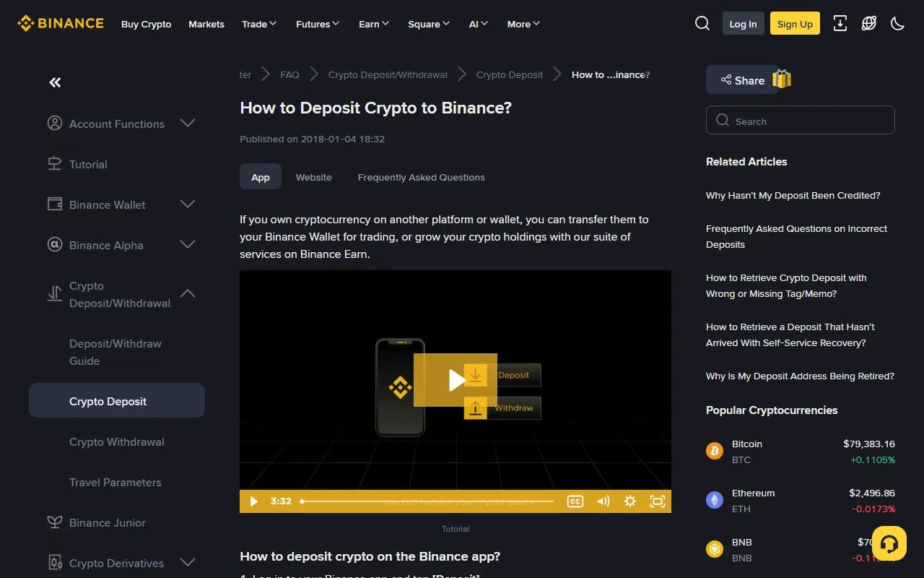Expand Account Functions chevron
Viewport: 924px width, 578px height.
188,124
